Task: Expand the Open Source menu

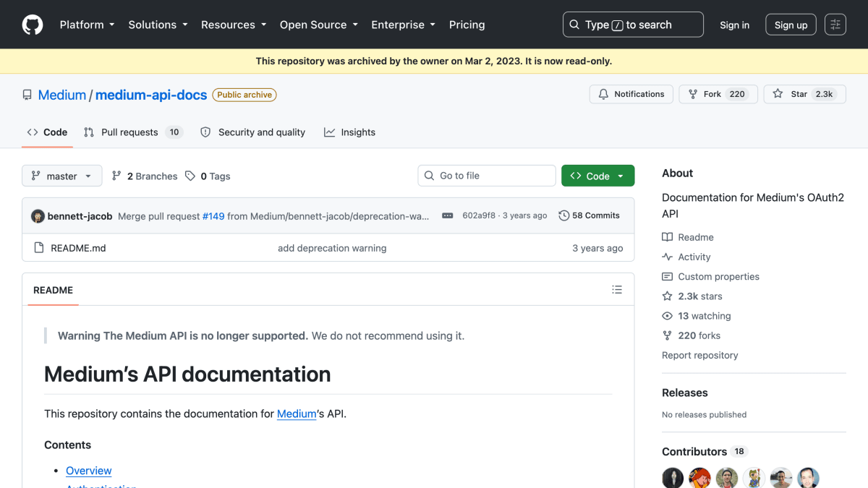Action: pos(320,25)
